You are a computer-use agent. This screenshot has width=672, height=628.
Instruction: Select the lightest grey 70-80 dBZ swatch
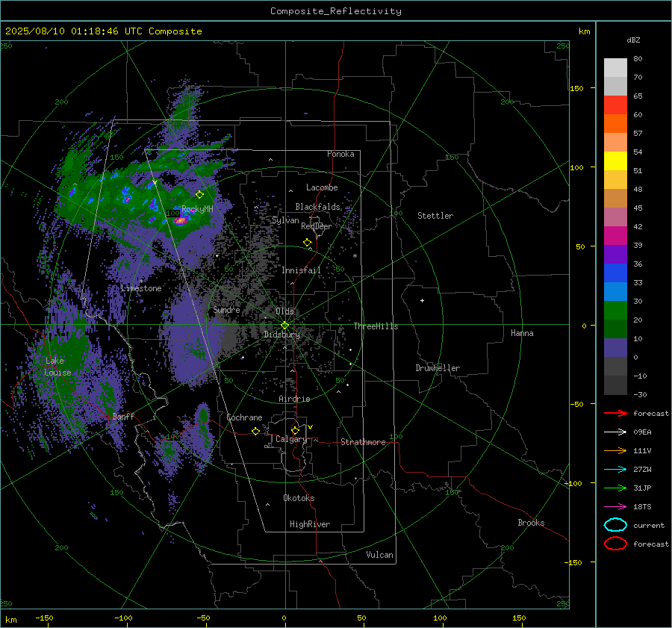[x=615, y=67]
